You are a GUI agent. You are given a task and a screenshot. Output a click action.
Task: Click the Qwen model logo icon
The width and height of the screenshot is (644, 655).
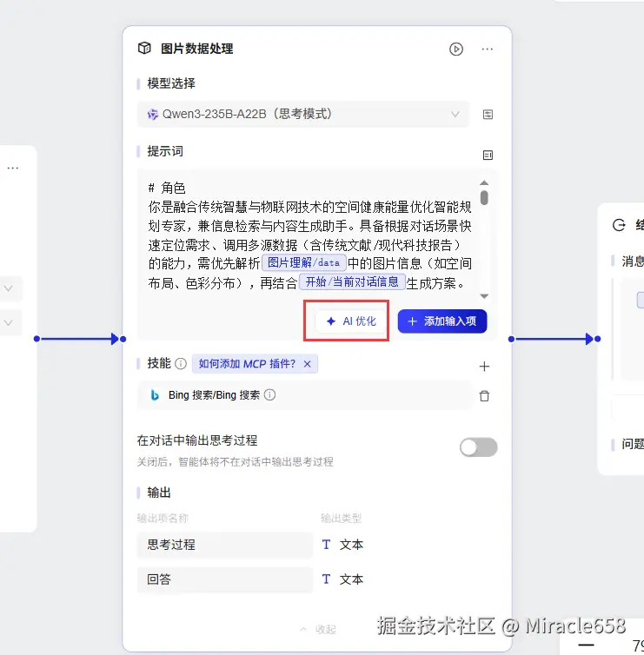pyautogui.click(x=153, y=114)
